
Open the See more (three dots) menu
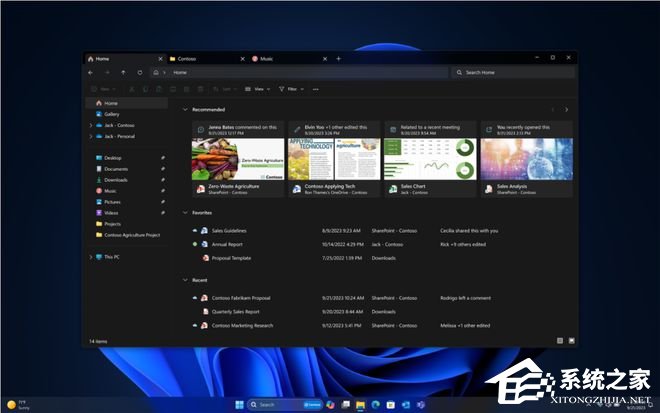316,89
